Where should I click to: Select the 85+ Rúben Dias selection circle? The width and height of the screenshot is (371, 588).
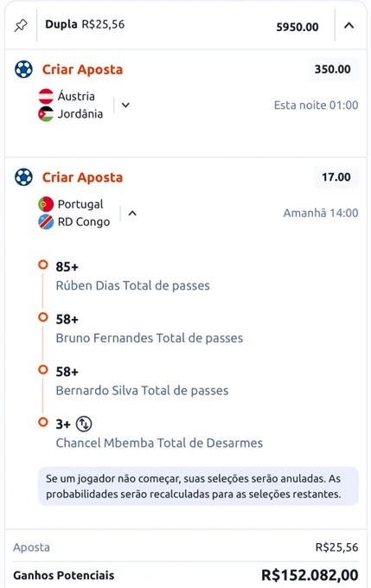pos(43,265)
